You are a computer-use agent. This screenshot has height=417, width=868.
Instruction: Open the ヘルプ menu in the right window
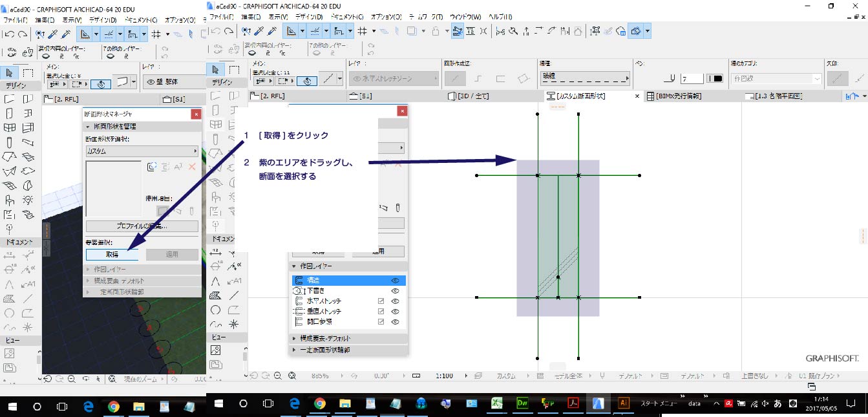pos(501,16)
